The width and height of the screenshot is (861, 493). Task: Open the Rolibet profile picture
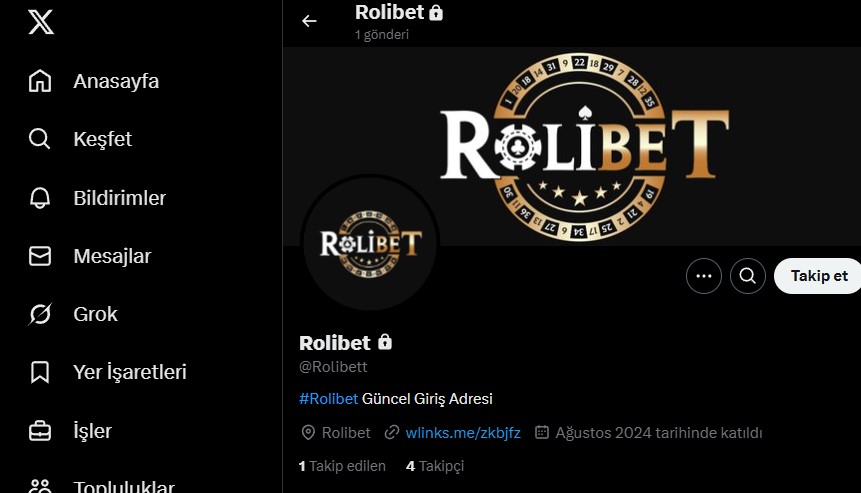pos(370,243)
